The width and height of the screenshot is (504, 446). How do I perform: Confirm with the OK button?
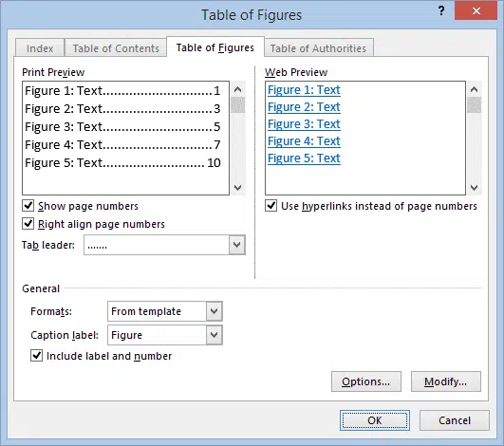[375, 420]
